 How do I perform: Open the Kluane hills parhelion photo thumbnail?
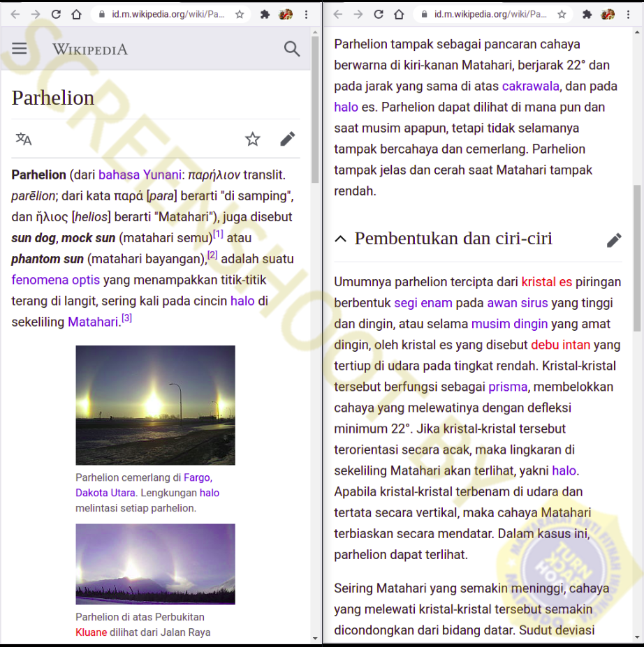pyautogui.click(x=155, y=564)
